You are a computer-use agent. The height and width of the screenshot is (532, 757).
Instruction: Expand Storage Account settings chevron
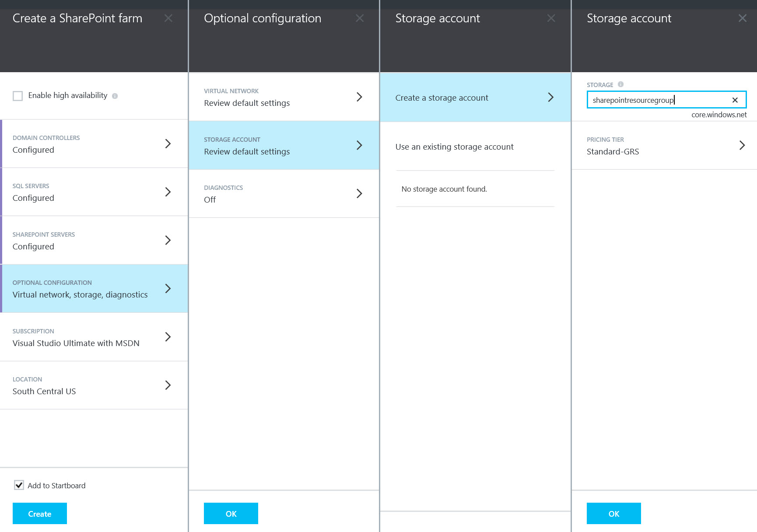click(x=359, y=145)
